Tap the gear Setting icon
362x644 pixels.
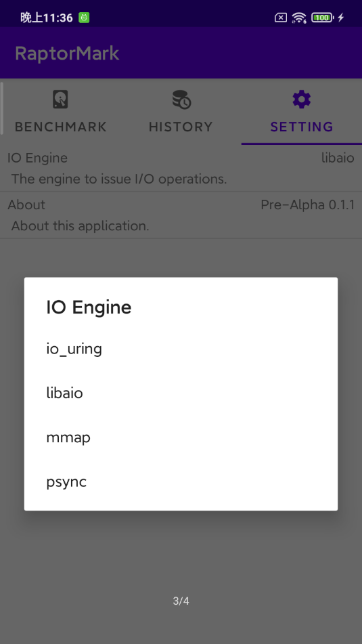[x=302, y=100]
